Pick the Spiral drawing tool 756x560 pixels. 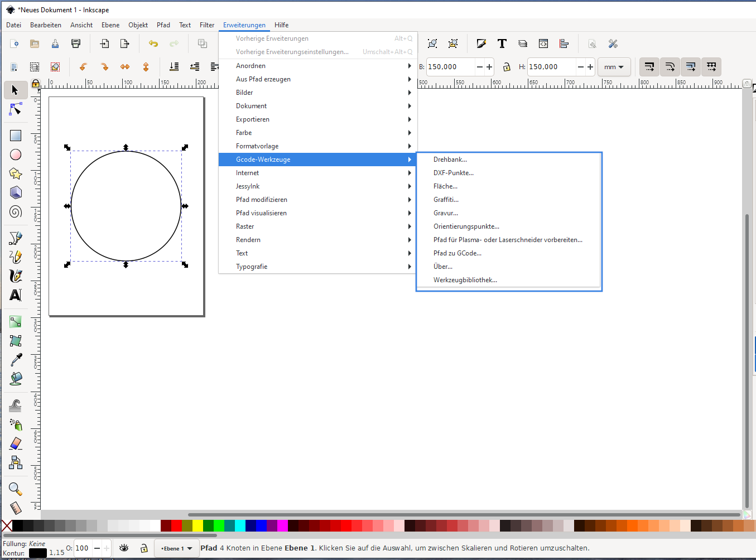[x=16, y=212]
